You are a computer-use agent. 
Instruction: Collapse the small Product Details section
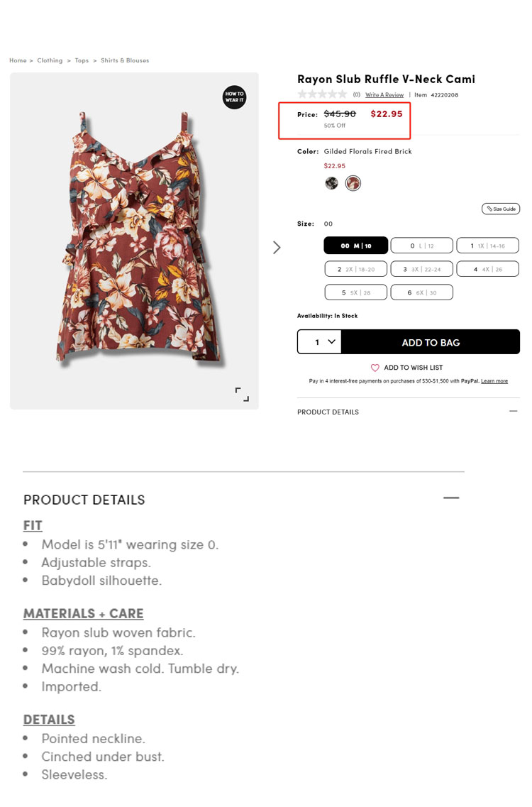point(514,412)
